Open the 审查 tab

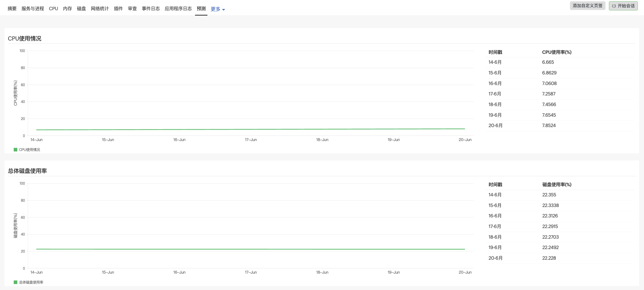(132, 9)
